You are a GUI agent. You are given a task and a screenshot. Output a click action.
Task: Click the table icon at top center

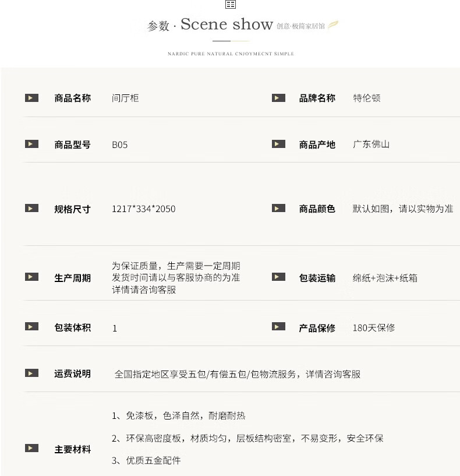(x=231, y=5)
